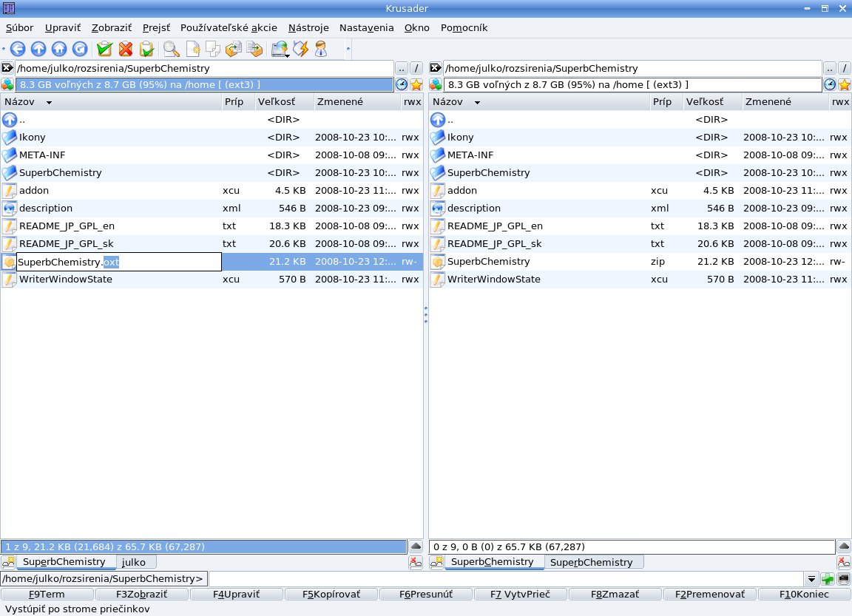Open the Používateľské akcie menu

(229, 27)
